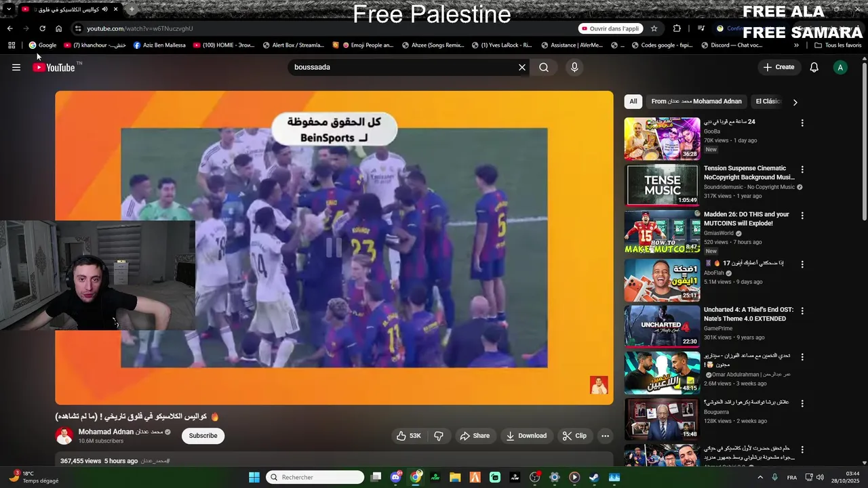The image size is (868, 488).
Task: Open the Google bookmark
Action: pos(43,45)
